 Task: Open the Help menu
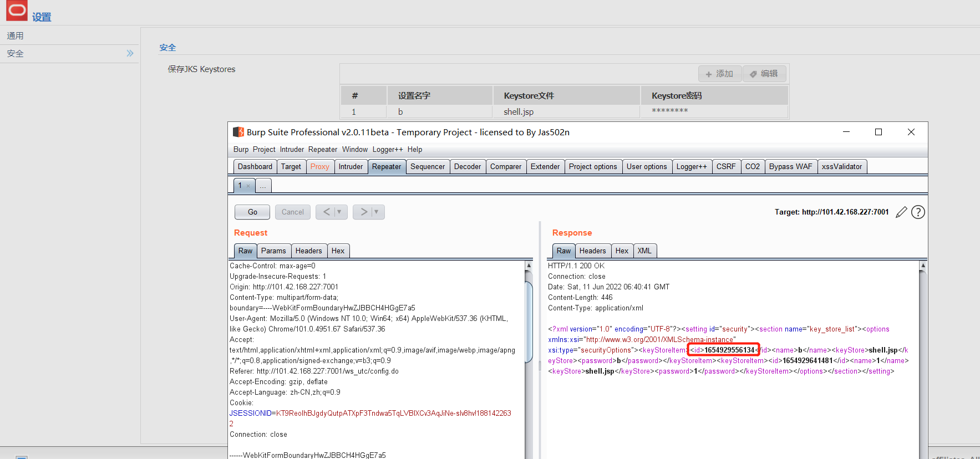tap(415, 150)
